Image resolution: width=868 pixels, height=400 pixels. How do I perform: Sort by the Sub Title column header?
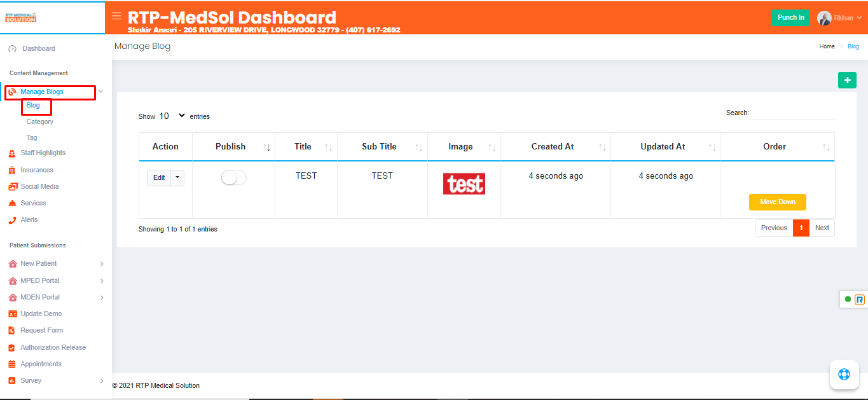(382, 147)
